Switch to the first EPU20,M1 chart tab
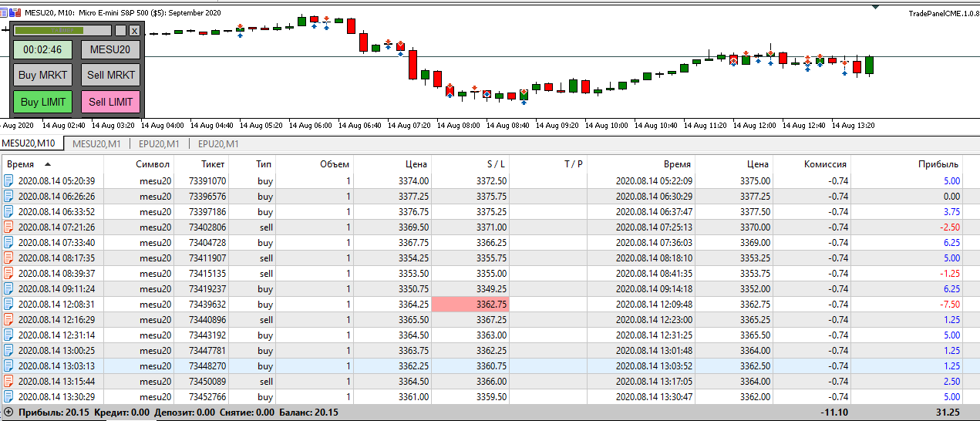 pyautogui.click(x=159, y=143)
